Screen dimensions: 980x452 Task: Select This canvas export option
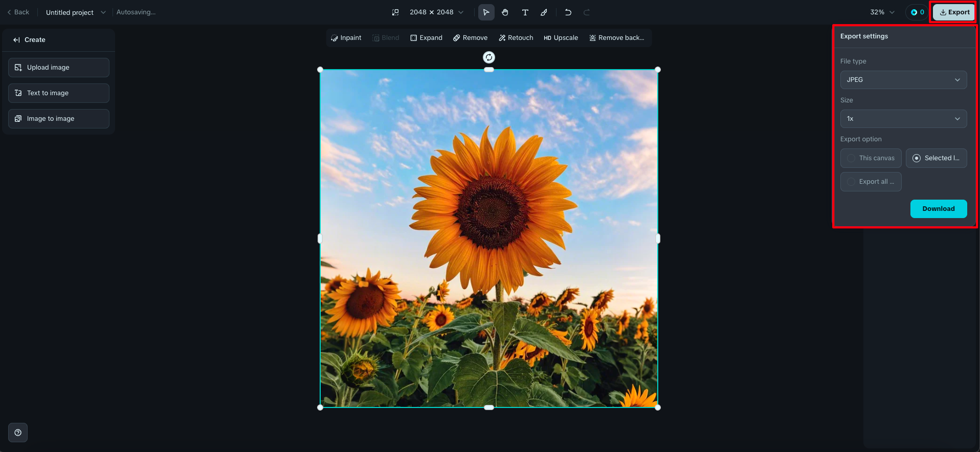point(871,158)
